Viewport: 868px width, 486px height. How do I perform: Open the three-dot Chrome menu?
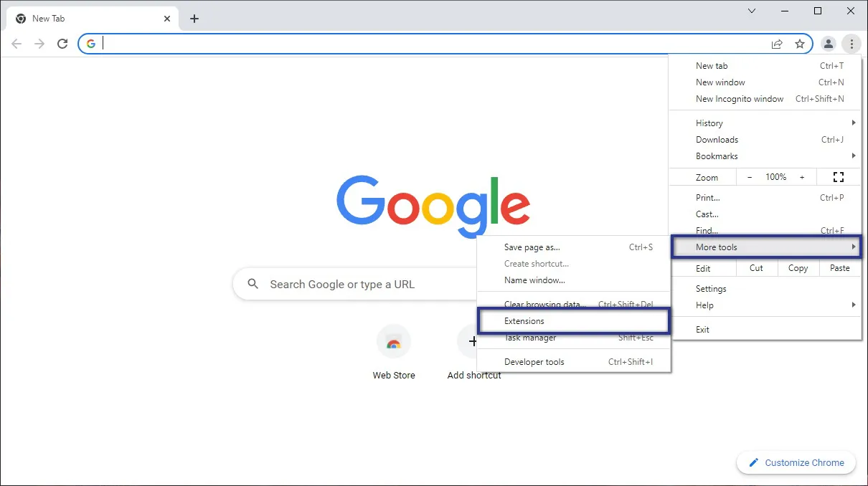coord(852,44)
